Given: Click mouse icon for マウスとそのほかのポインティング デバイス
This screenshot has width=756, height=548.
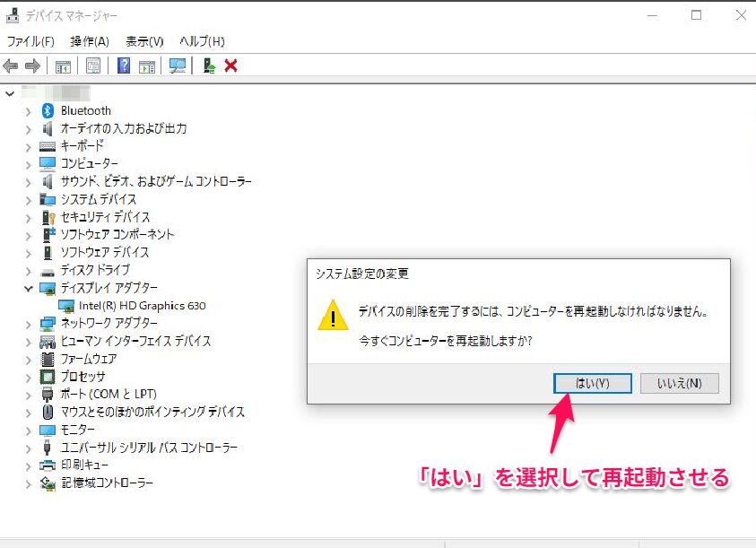Looking at the screenshot, I should pos(48,412).
